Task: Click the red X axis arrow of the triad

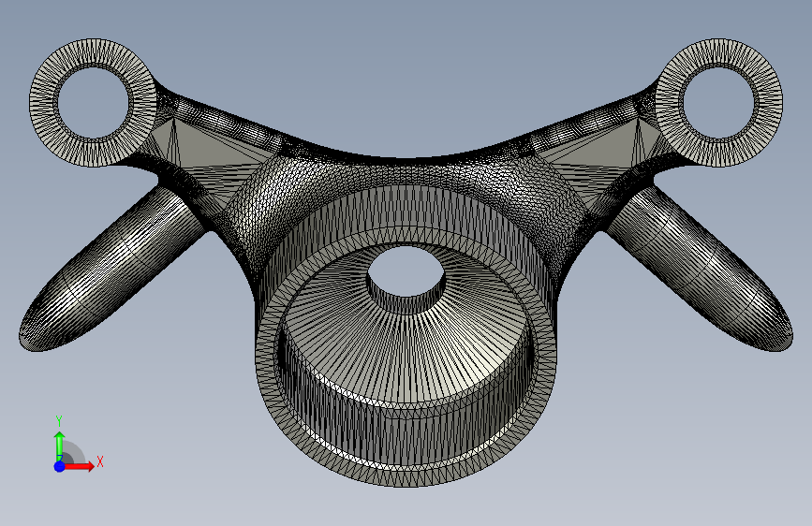Action: click(79, 466)
